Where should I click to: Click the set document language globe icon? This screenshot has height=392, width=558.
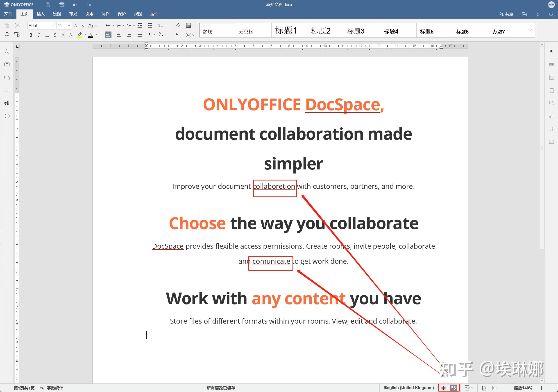pos(444,388)
